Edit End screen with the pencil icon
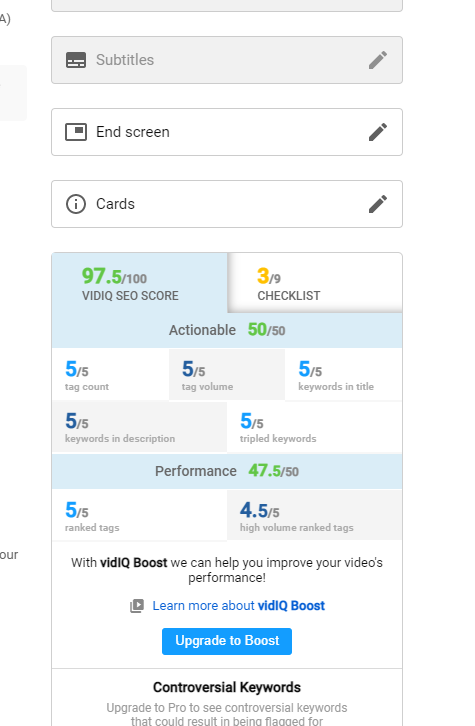The image size is (475, 726). 378,132
